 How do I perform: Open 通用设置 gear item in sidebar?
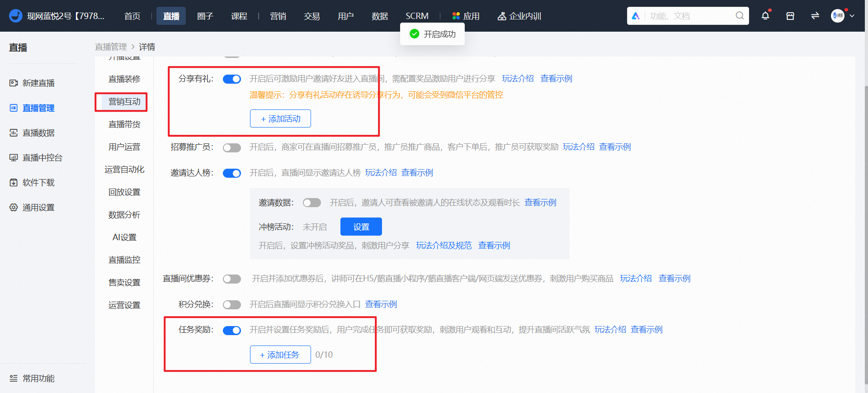(x=32, y=207)
